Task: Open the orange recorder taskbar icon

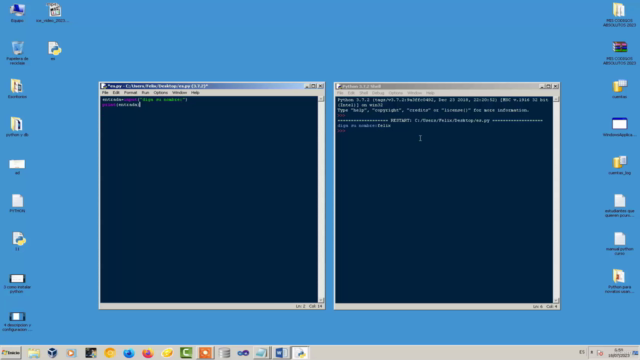Action: click(205, 353)
